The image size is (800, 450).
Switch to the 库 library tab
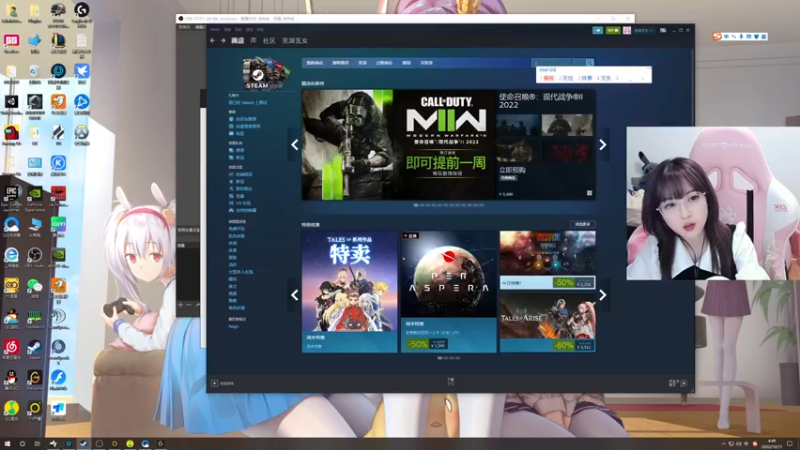pos(253,40)
